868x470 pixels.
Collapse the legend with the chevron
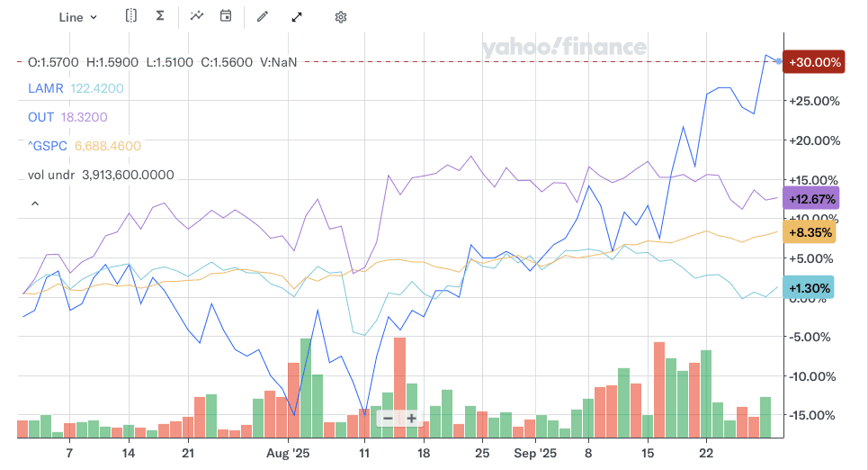(35, 204)
